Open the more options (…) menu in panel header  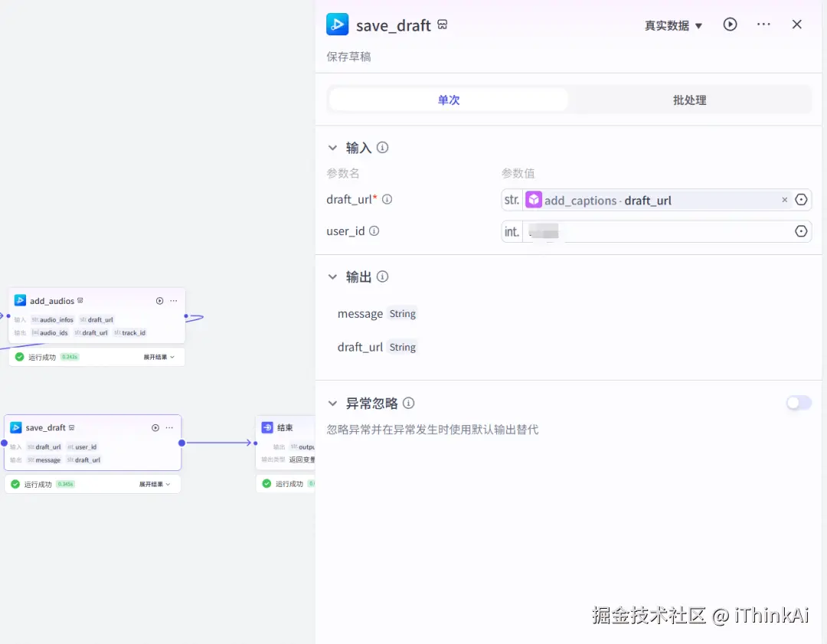(763, 24)
